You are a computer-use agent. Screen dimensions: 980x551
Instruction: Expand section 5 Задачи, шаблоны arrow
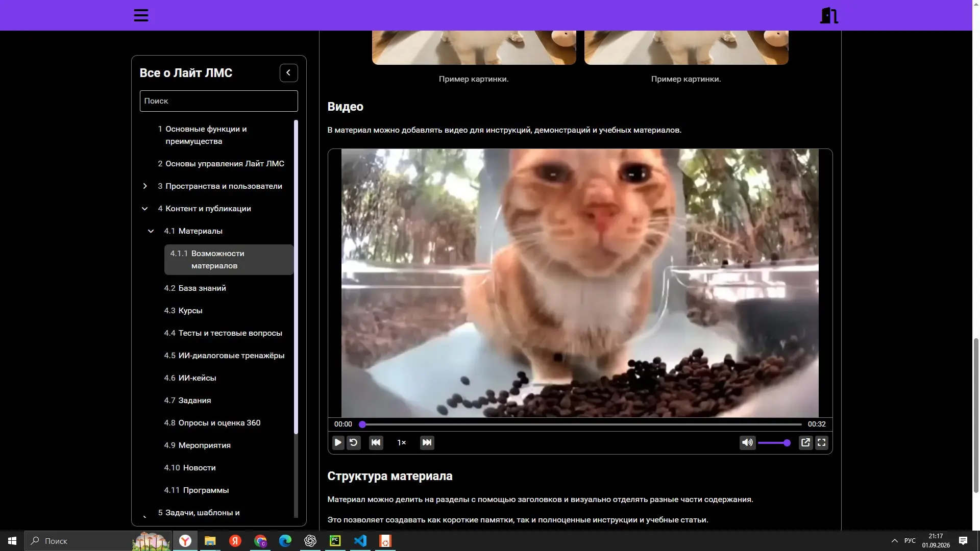click(145, 516)
